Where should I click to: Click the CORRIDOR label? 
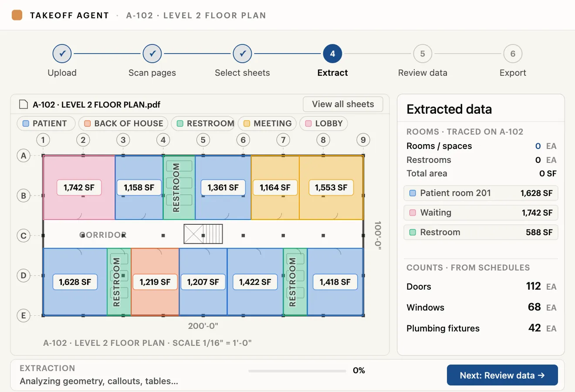103,235
